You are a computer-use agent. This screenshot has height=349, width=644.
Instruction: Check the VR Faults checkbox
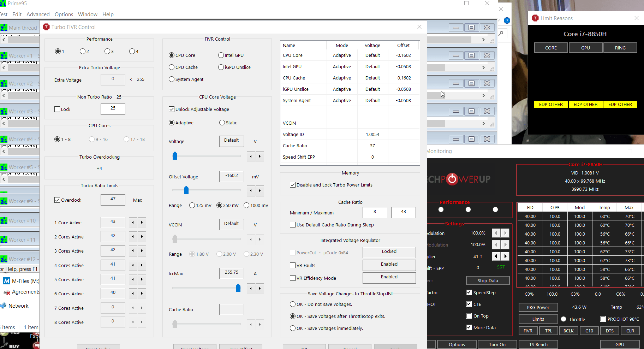coord(293,265)
